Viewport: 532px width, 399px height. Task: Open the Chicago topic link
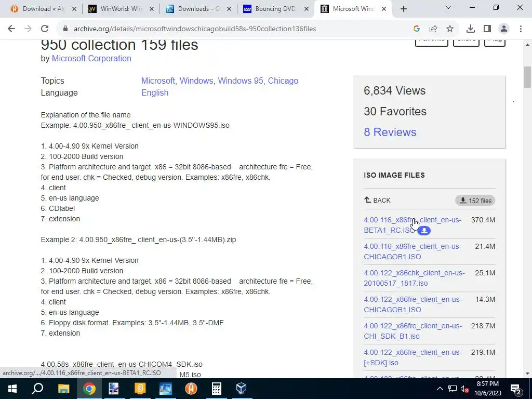pos(283,81)
